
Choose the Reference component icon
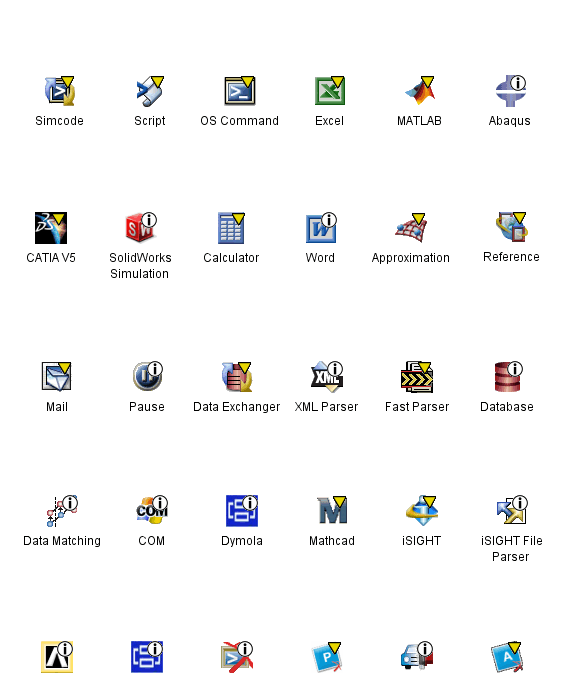(511, 227)
